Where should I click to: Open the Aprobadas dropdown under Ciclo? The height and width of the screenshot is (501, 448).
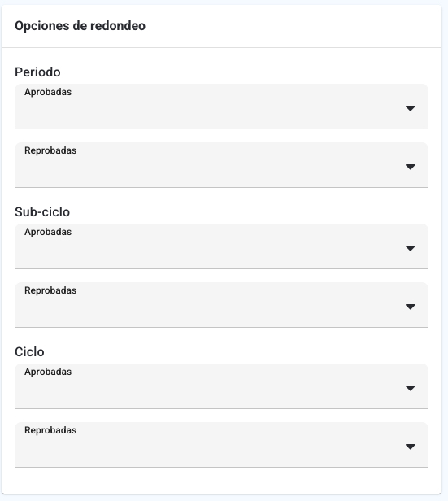coord(221,386)
